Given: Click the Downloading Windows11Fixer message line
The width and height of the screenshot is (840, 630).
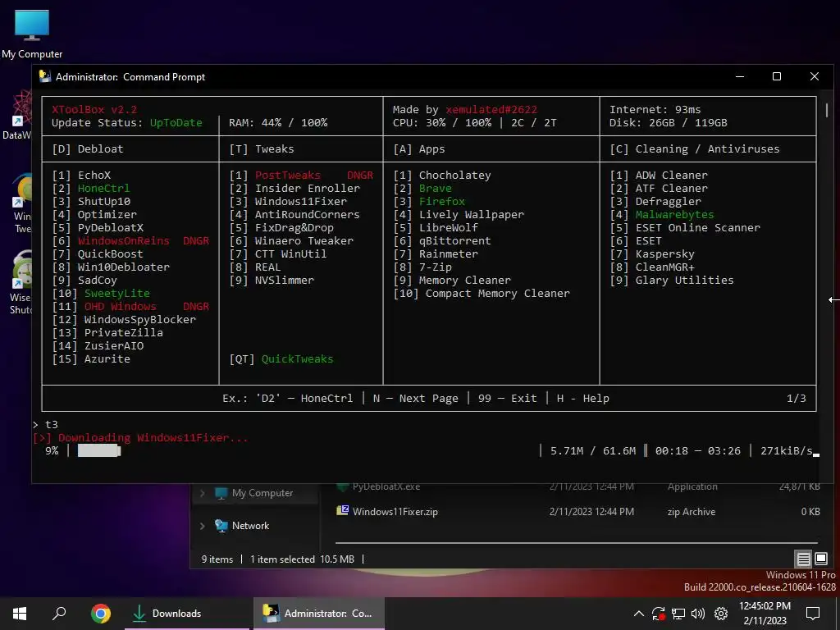Looking at the screenshot, I should point(139,438).
